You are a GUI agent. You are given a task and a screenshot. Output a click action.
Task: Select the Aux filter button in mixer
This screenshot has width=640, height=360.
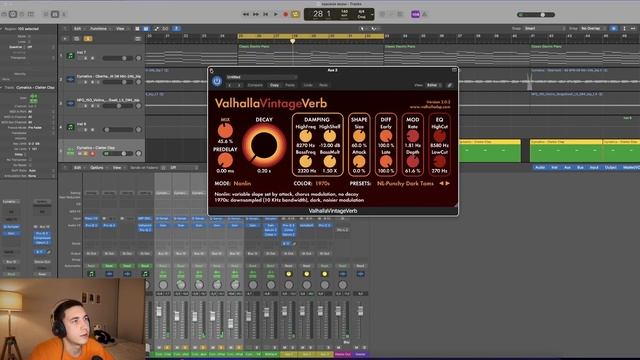(567, 167)
